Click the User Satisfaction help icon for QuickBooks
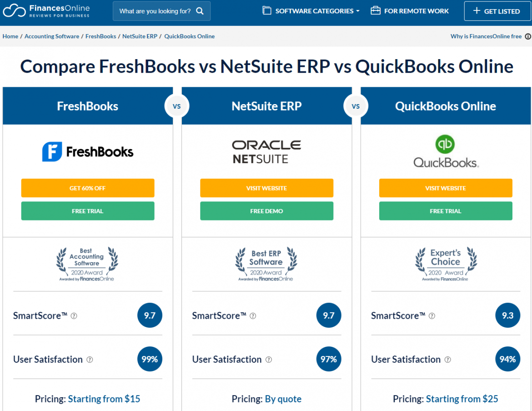The image size is (532, 411). click(x=447, y=360)
